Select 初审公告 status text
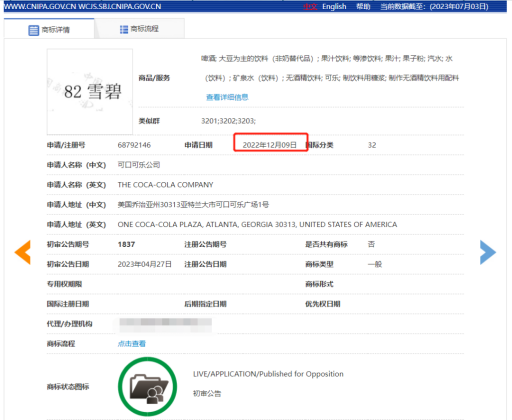The width and height of the screenshot is (512, 420). [x=207, y=394]
